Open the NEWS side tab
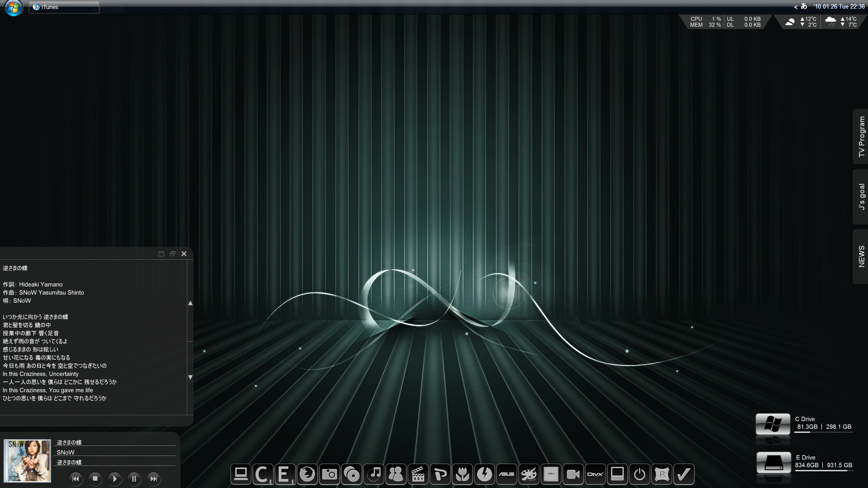The height and width of the screenshot is (488, 868). coord(861,256)
